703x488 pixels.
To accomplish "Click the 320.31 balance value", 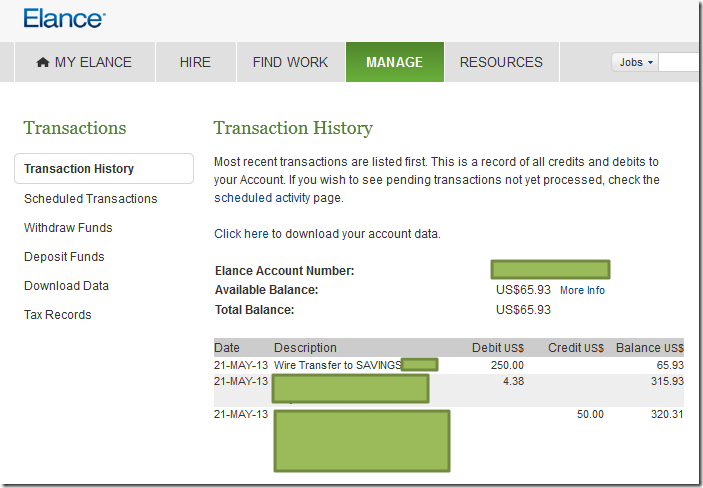I will [667, 414].
